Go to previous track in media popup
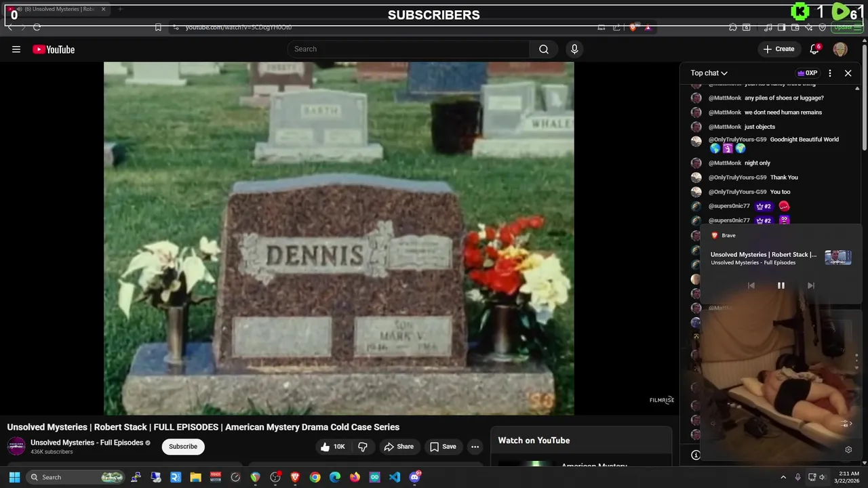The height and width of the screenshot is (488, 868). (x=751, y=285)
